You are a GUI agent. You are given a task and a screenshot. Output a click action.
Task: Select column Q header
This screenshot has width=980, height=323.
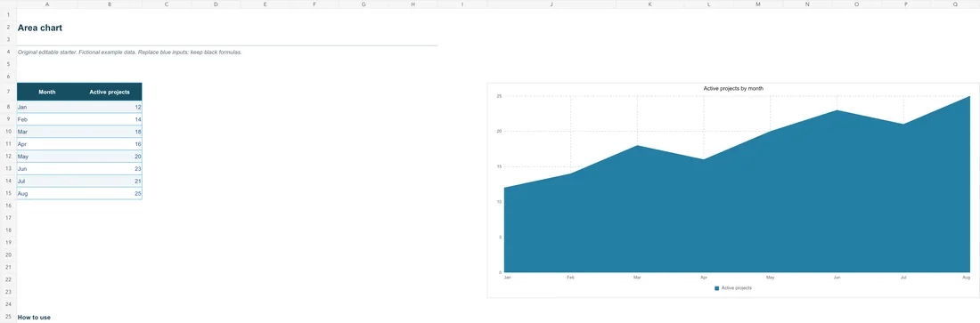tap(955, 4)
